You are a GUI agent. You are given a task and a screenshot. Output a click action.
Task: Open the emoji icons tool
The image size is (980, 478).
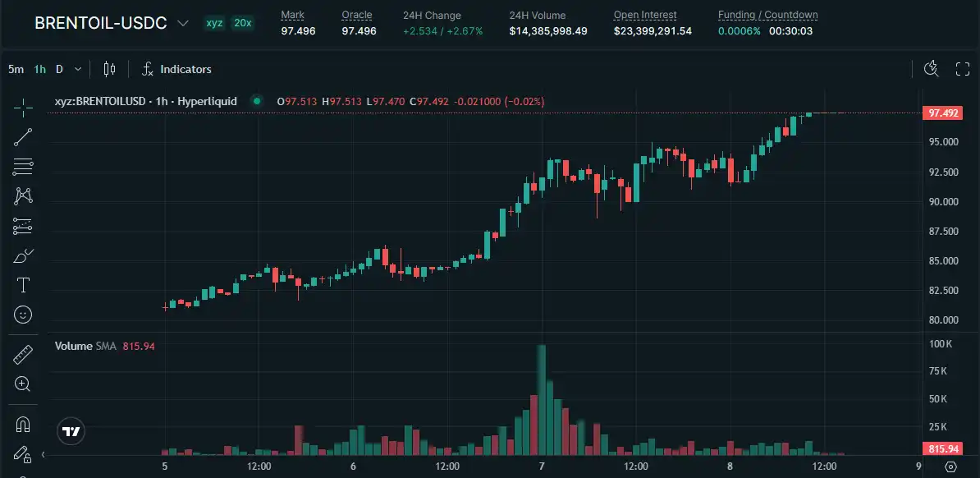click(x=23, y=315)
